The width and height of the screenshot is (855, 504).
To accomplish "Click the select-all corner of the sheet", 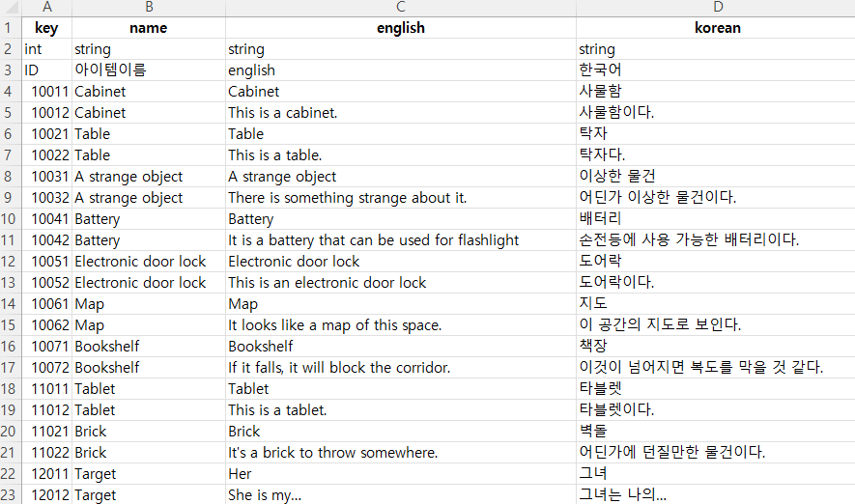I will [x=11, y=7].
